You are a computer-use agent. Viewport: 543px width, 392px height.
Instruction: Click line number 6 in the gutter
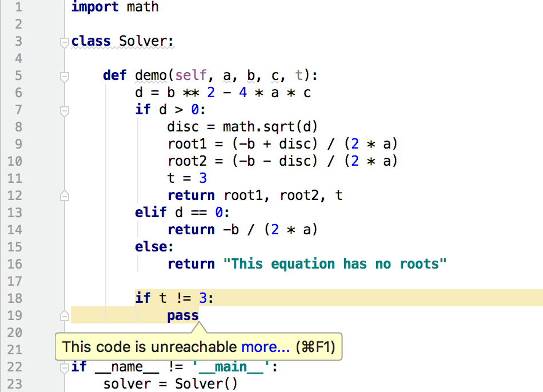tap(18, 93)
